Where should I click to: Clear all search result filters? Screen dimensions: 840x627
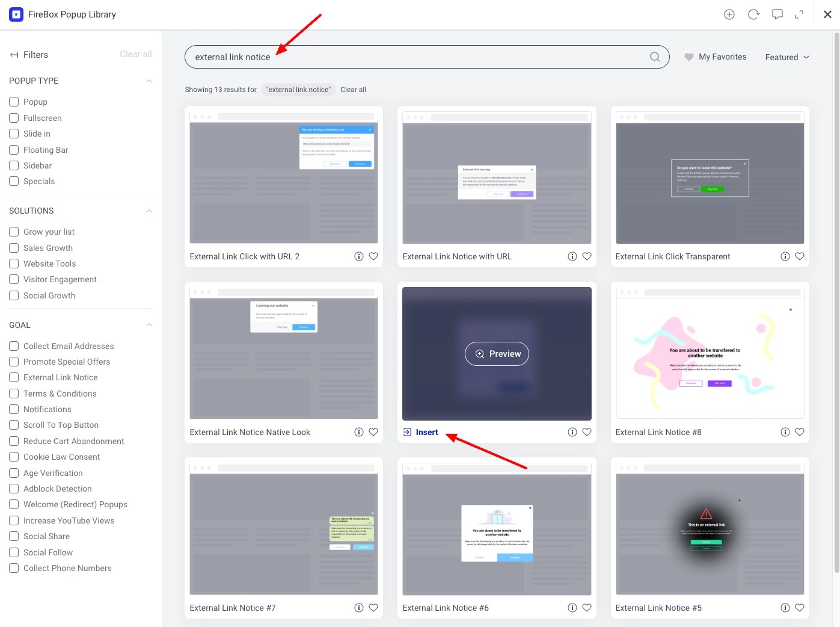pyautogui.click(x=353, y=89)
